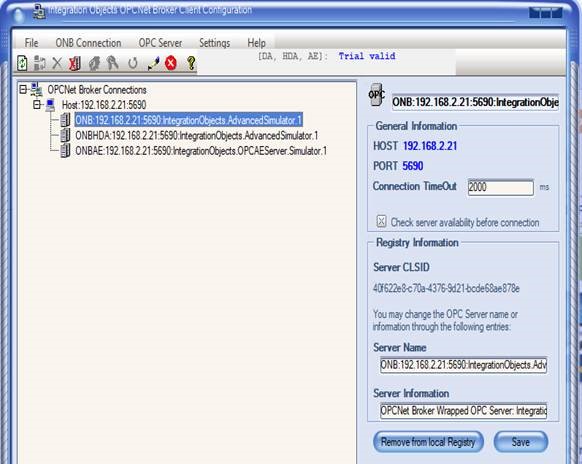The image size is (582, 464).
Task: Click the red X server removal icon
Action: [x=75, y=63]
